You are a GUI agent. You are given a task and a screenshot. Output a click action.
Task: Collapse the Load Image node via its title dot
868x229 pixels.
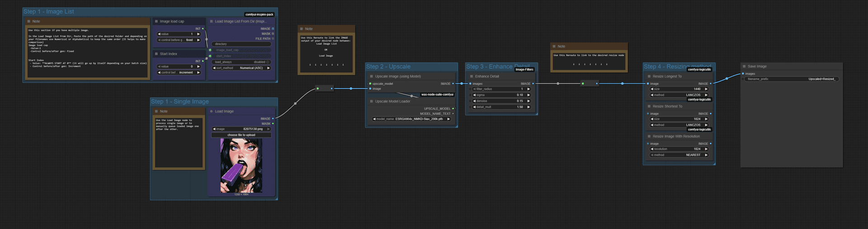coord(212,111)
